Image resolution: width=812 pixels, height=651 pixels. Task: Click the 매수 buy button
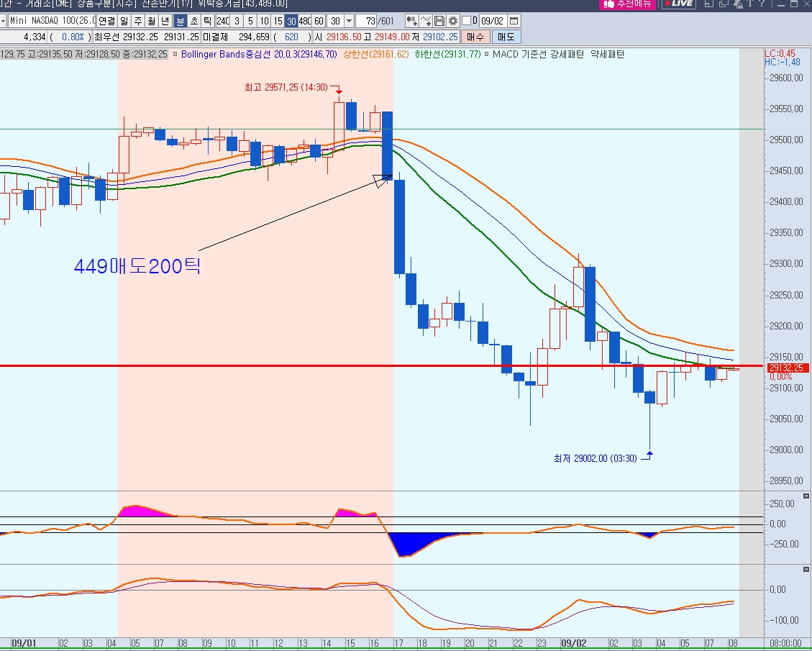(475, 37)
